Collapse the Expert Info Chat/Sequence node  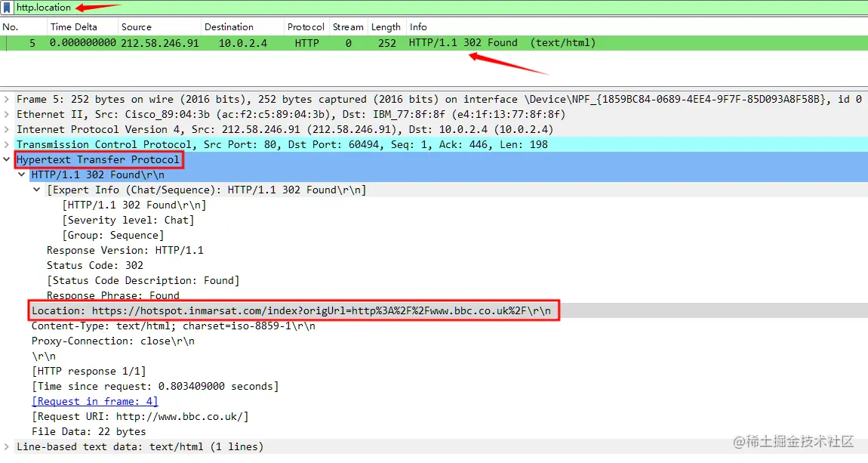pyautogui.click(x=36, y=190)
